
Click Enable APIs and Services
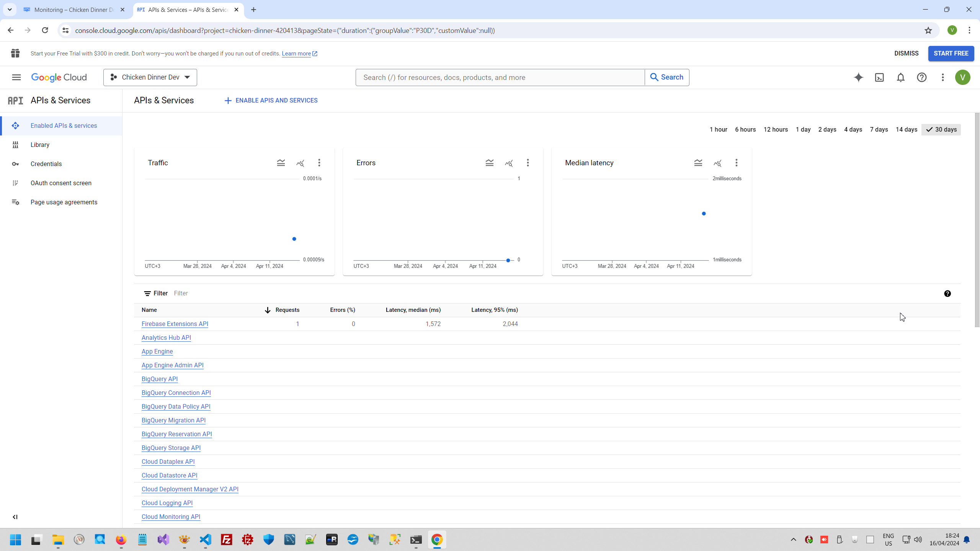271,100
